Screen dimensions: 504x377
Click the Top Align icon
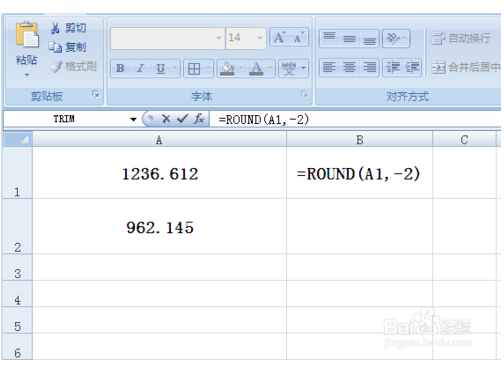pos(329,38)
